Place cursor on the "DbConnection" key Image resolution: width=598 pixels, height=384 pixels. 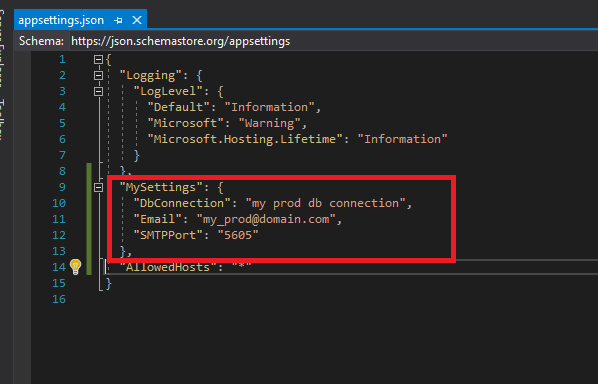182,203
